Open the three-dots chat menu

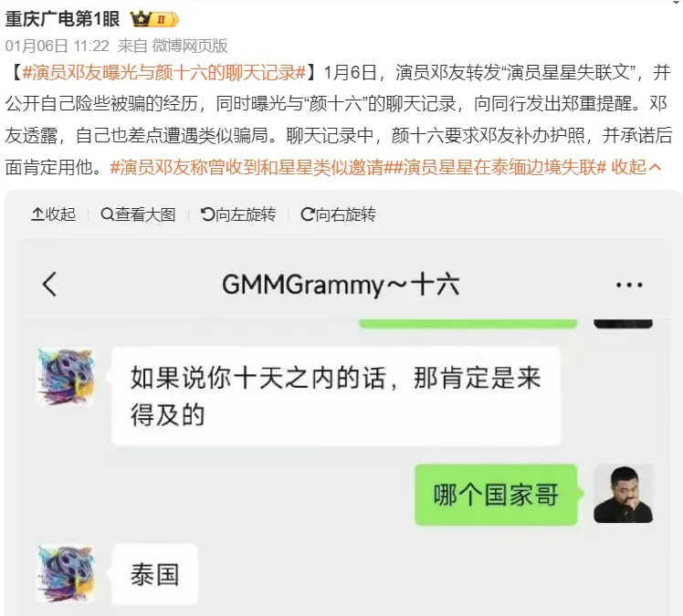pos(629,285)
